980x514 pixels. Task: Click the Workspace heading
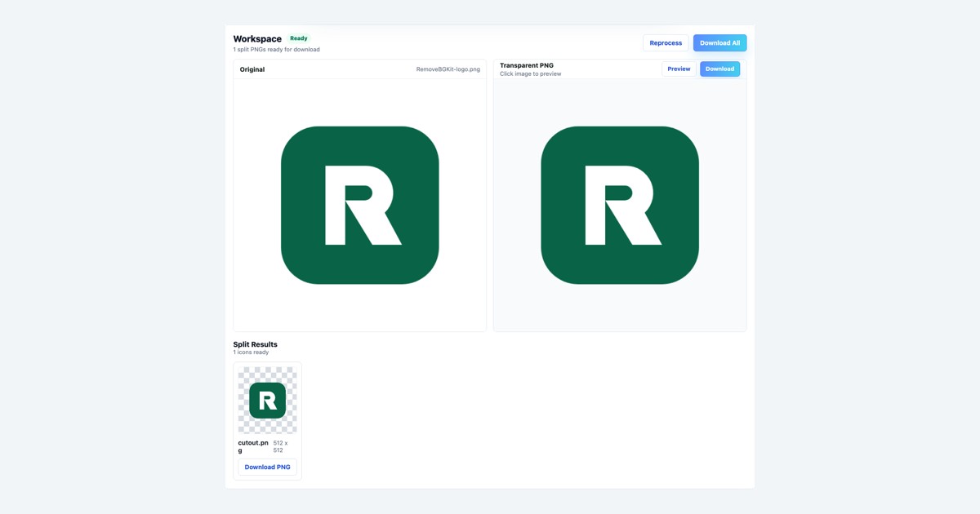click(257, 39)
